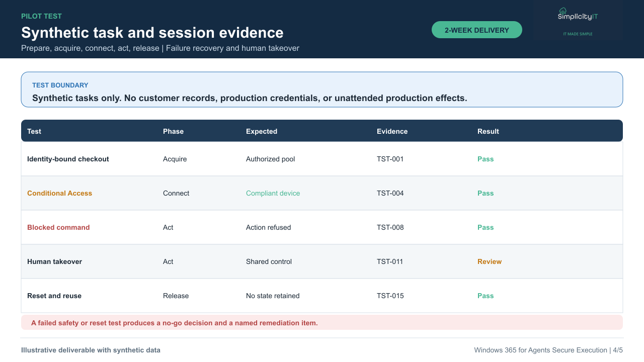644x362 pixels.
Task: Click the 'Shared control' expected cell
Action: [269, 261]
